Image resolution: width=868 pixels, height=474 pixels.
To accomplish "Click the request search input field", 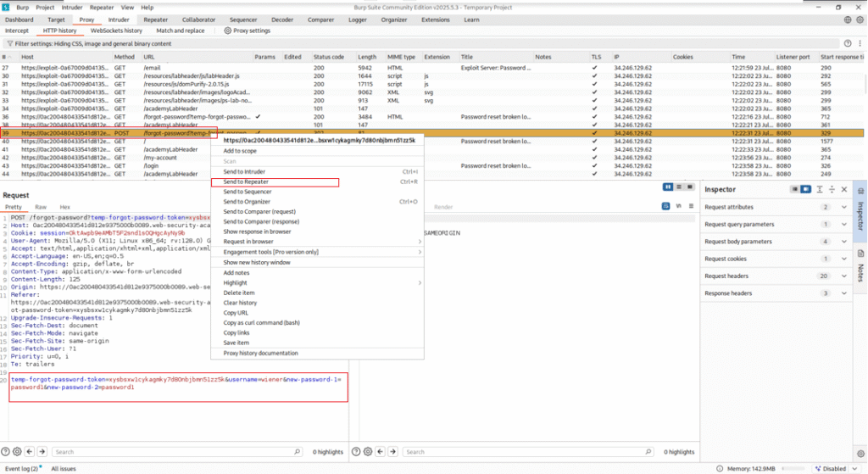I will [x=177, y=452].
